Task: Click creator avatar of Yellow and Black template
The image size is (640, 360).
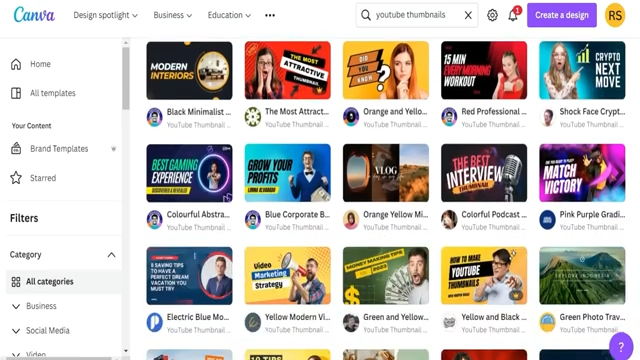Action: point(449,322)
